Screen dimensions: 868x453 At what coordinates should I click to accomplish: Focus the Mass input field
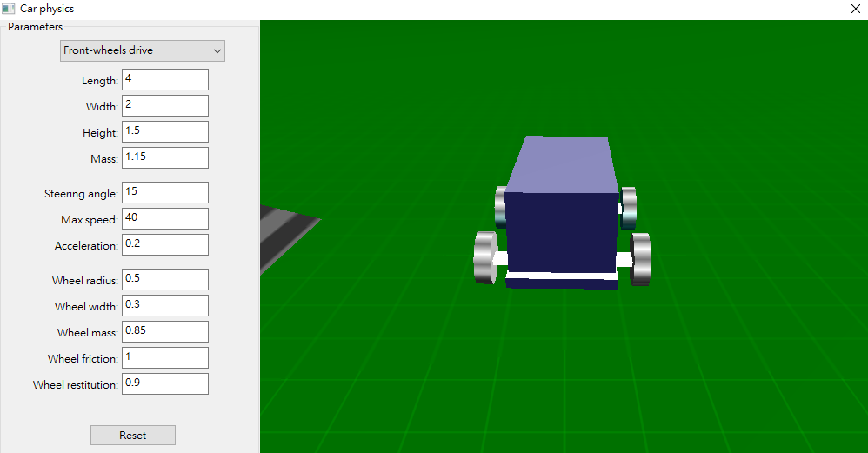(165, 157)
